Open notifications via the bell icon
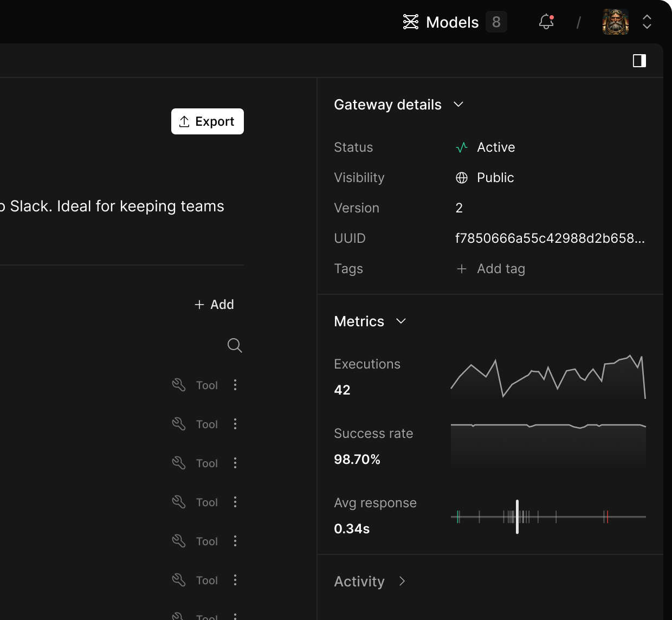The image size is (672, 620). point(546,22)
